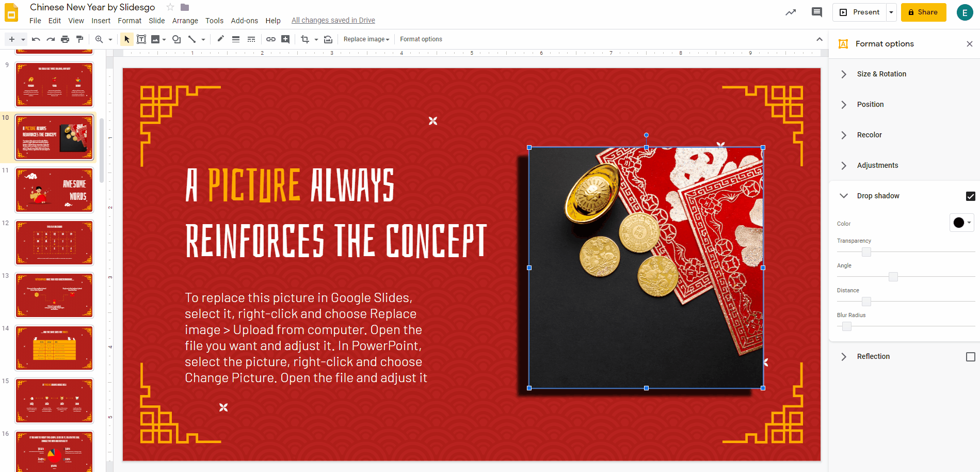Click the Distance slider handle
The width and height of the screenshot is (980, 472).
click(x=866, y=302)
